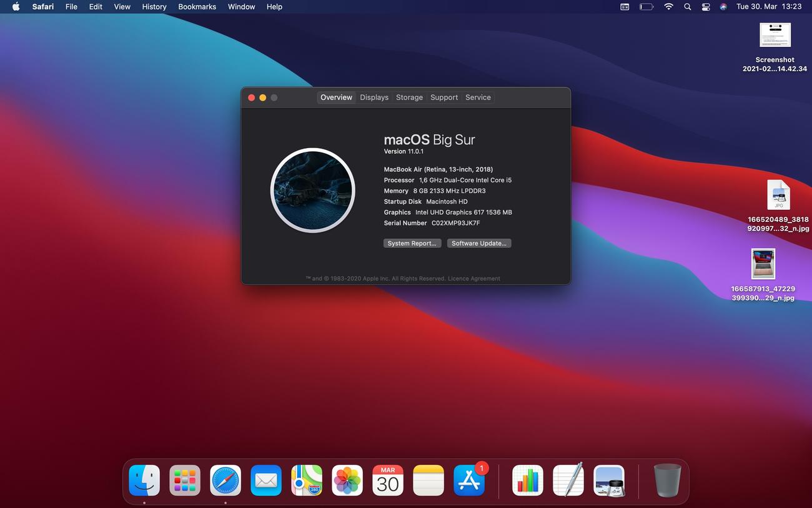Click the keyboard input menu icon

(x=625, y=6)
